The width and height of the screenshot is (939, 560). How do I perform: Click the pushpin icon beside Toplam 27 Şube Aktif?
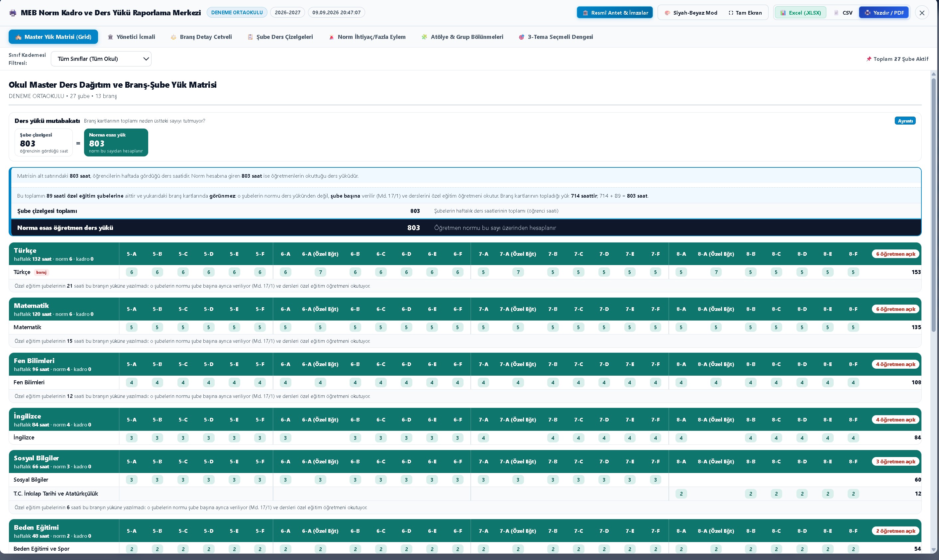869,59
